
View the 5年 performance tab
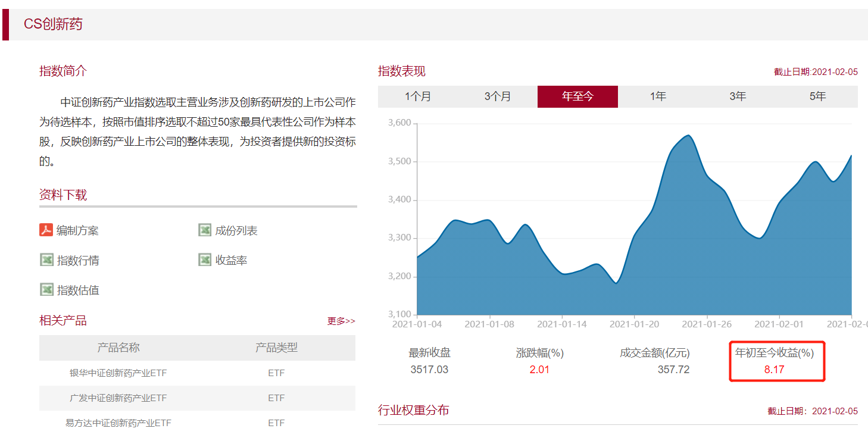coord(817,96)
